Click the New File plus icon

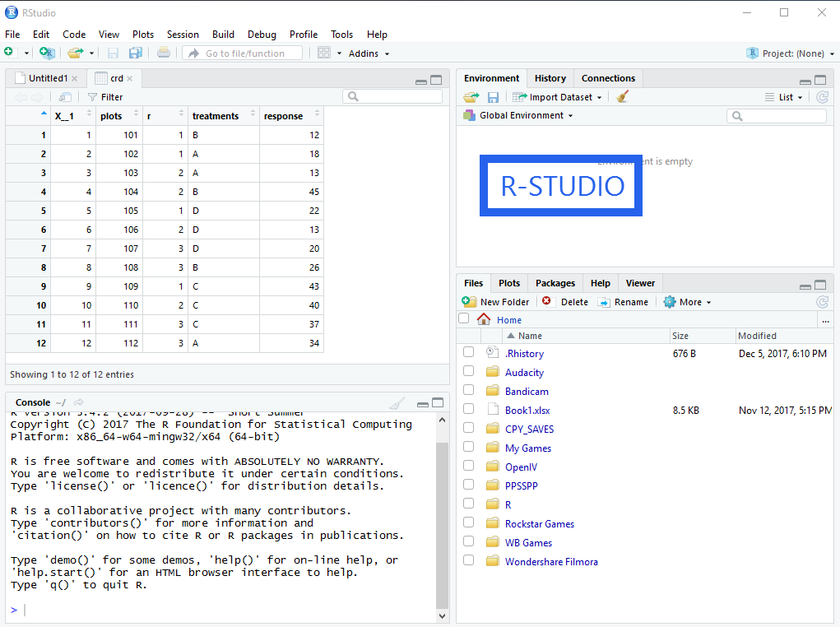coord(9,53)
